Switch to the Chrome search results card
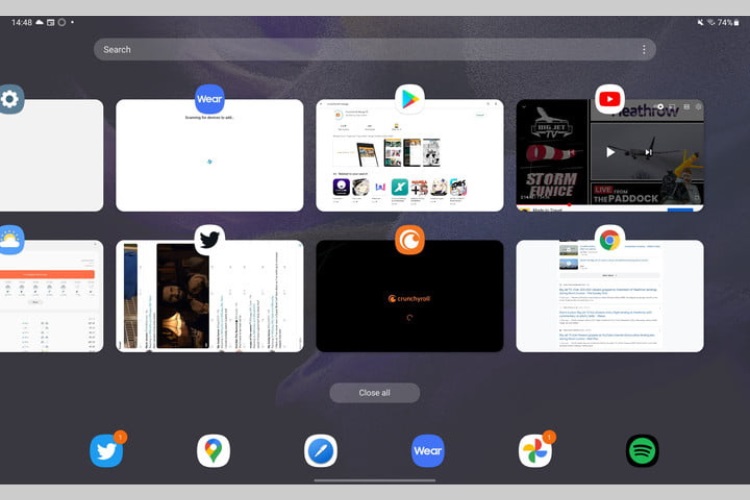This screenshot has height=500, width=750. pyautogui.click(x=610, y=296)
